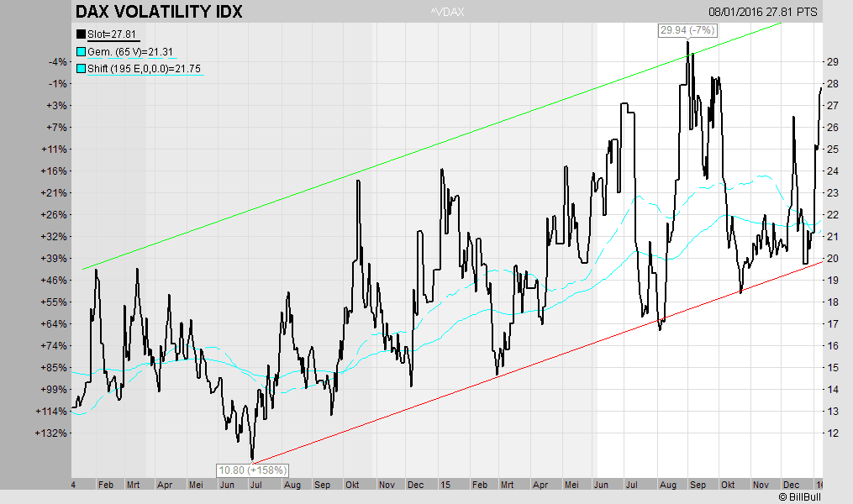The width and height of the screenshot is (853, 504).
Task: Click the second 'Sep' label on time axis
Action: 698,485
